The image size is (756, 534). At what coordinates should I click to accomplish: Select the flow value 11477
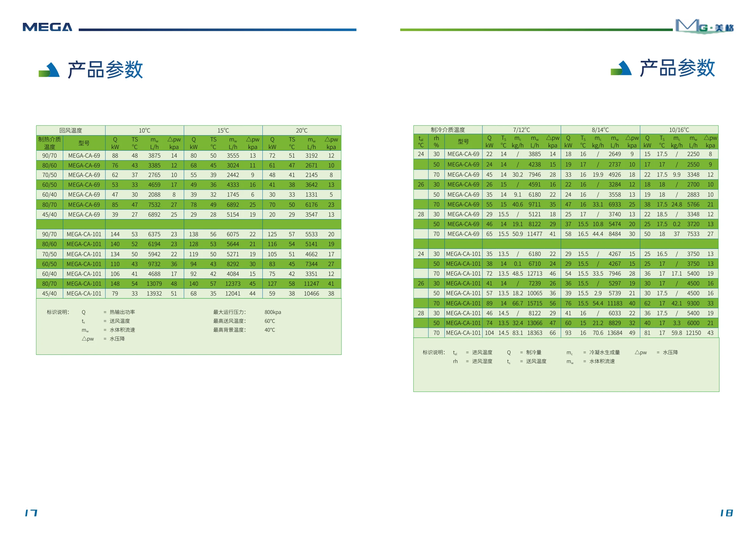[535, 234]
